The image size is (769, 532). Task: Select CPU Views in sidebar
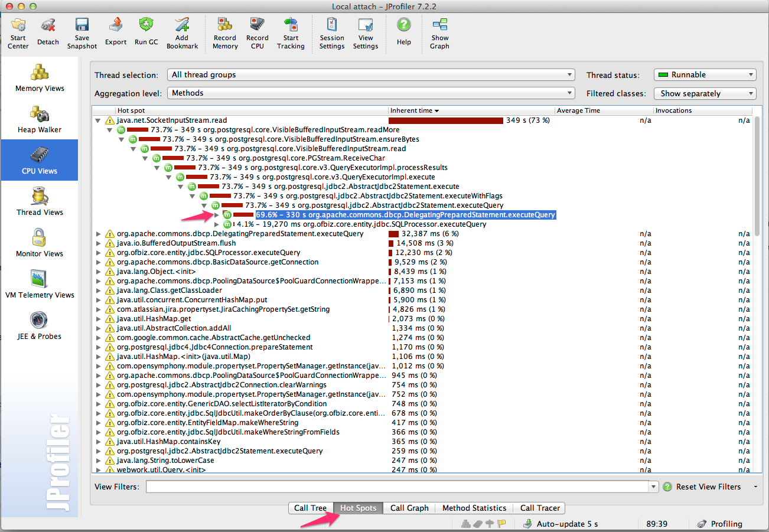[x=40, y=160]
